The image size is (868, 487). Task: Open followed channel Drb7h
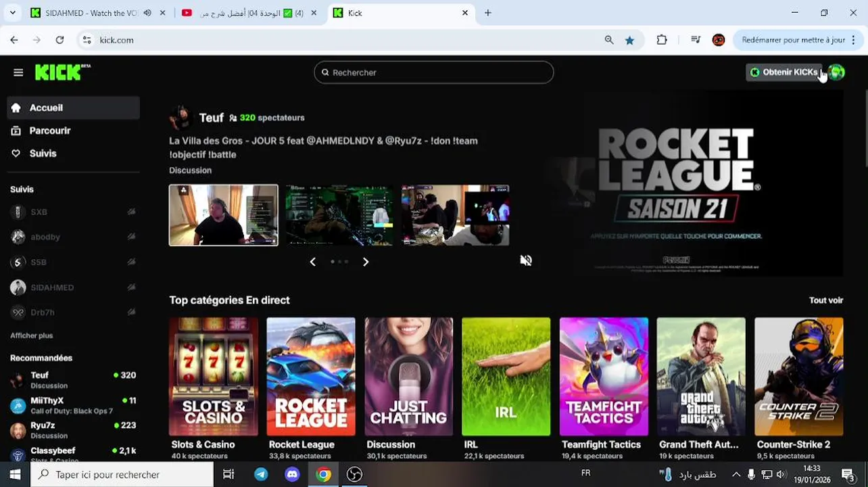click(73, 312)
